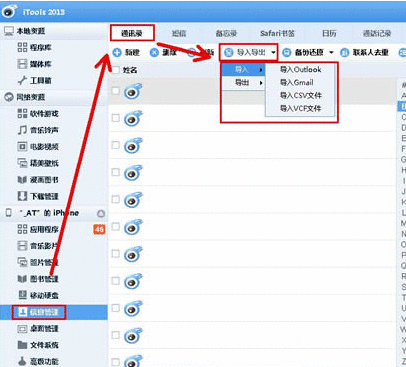Open 程序库 in the local resources list
The width and height of the screenshot is (406, 367).
point(35,48)
